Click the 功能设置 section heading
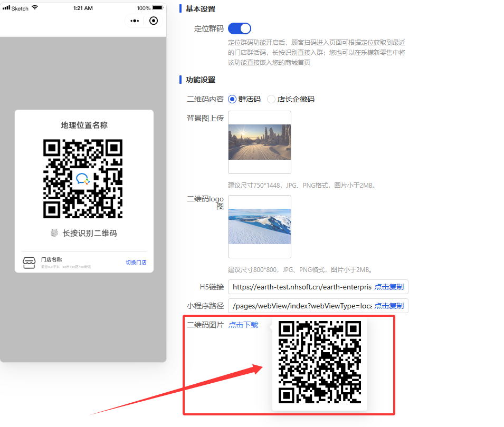 tap(201, 80)
